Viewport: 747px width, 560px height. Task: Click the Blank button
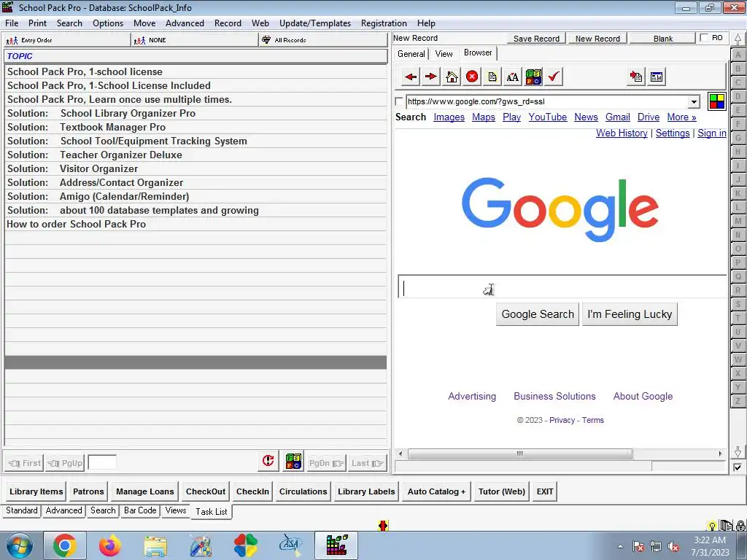pos(662,39)
